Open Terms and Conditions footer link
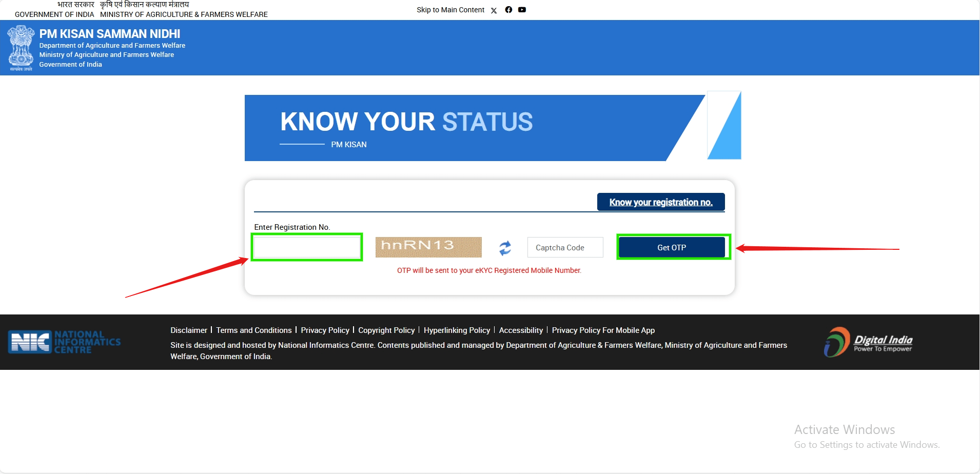 click(253, 330)
